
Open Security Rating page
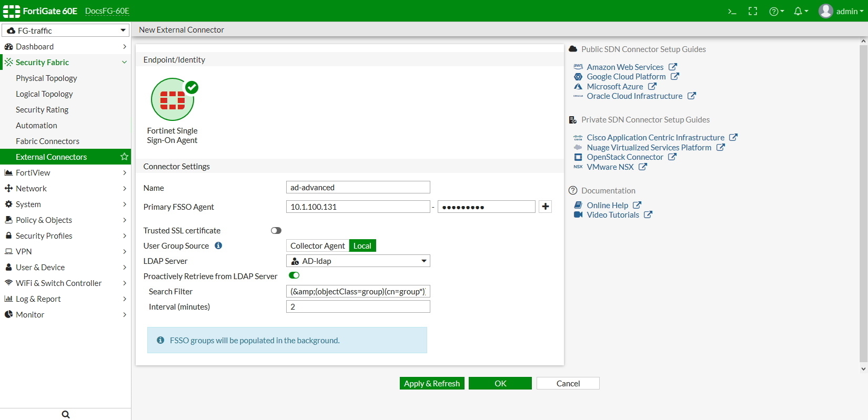42,109
